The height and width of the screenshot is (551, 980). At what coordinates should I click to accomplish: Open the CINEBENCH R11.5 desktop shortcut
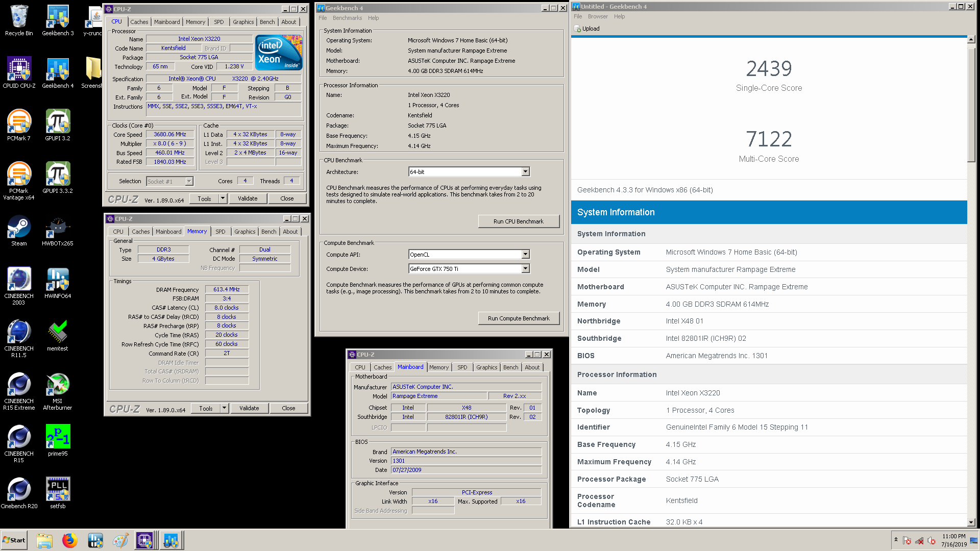(x=19, y=339)
